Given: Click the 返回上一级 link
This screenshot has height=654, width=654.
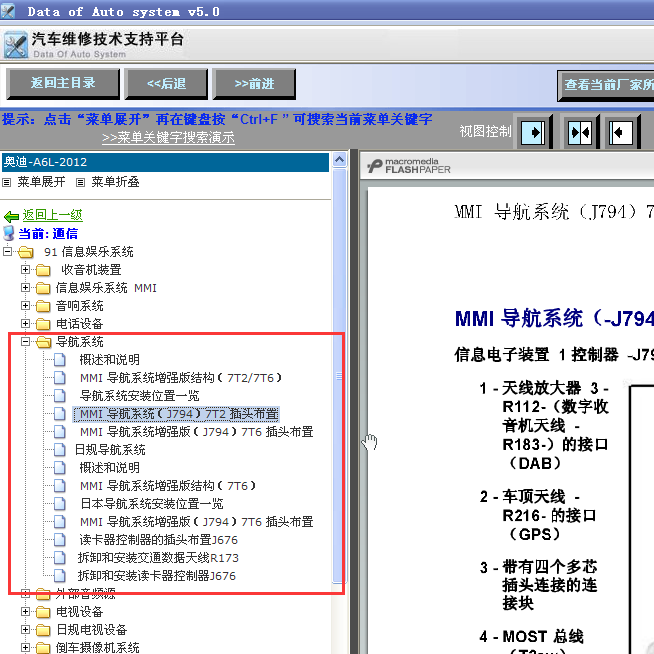Looking at the screenshot, I should 53,215.
